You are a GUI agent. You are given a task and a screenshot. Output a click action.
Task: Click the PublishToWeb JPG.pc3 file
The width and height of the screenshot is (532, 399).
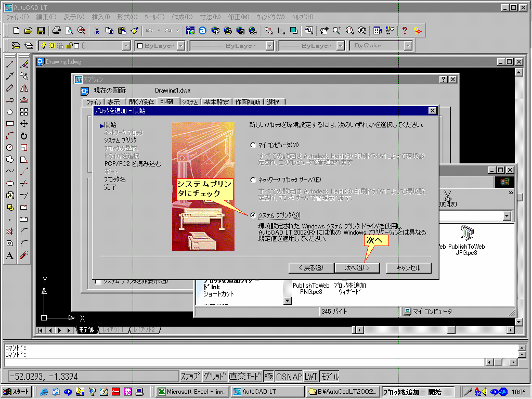point(466,240)
